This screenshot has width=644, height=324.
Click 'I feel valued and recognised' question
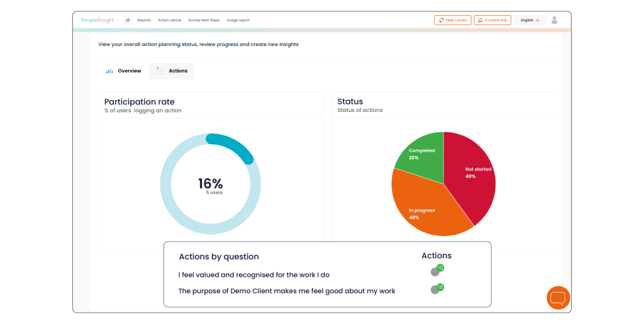[x=254, y=275]
